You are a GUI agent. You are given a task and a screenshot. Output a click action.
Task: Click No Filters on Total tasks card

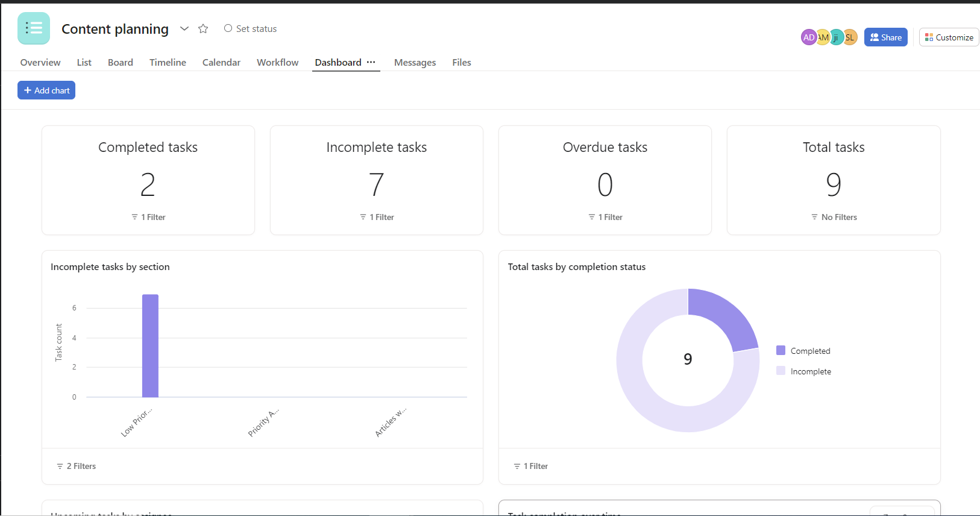tap(834, 217)
